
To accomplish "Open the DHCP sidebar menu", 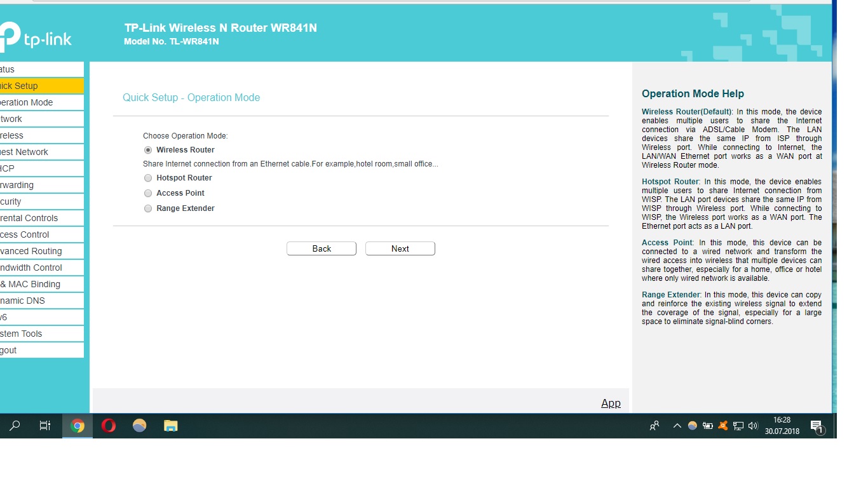I will click(42, 168).
